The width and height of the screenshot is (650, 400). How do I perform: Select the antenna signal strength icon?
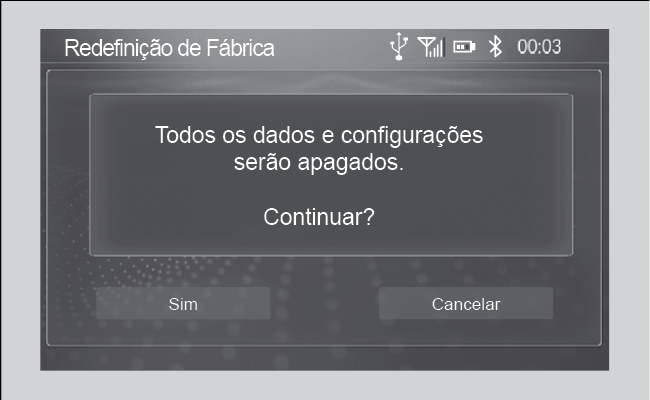point(431,46)
